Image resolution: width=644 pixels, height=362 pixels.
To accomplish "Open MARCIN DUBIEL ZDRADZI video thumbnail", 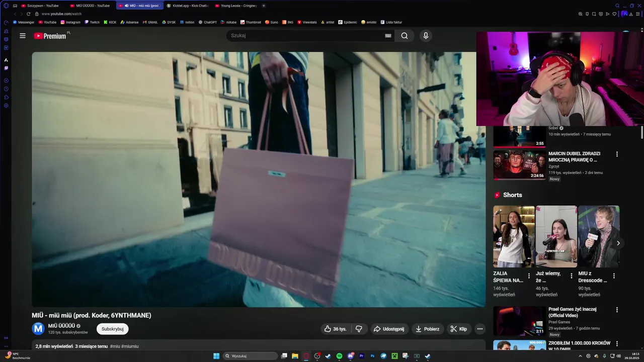I will coord(519,165).
